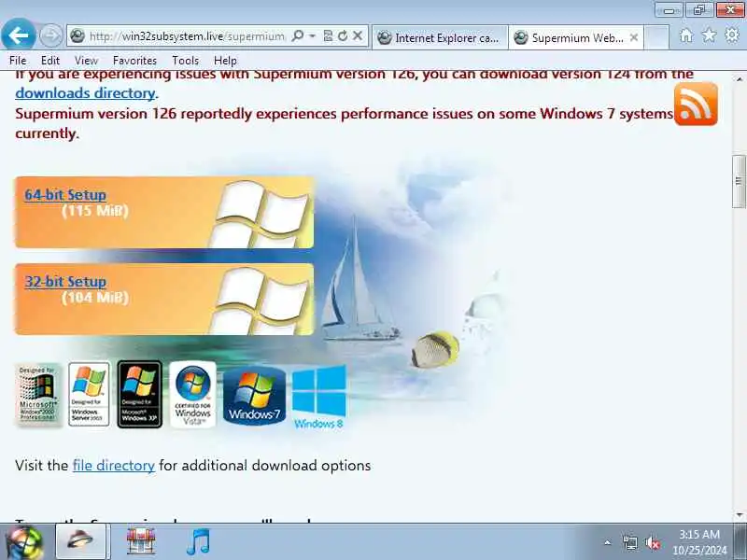Open the address bar autocomplete dropdown arrow
The height and width of the screenshot is (560, 747).
click(x=313, y=35)
